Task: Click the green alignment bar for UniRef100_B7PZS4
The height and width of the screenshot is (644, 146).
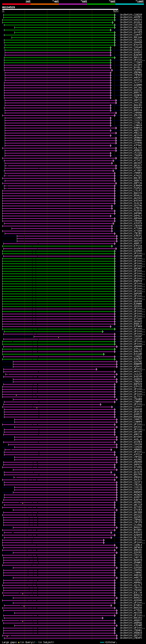Action: coord(58,246)
